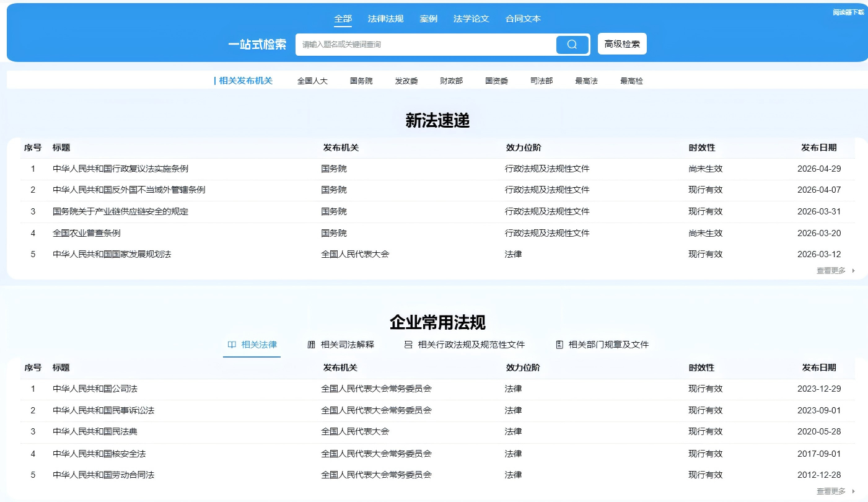Filter by 国务院 issuing authority

point(361,81)
